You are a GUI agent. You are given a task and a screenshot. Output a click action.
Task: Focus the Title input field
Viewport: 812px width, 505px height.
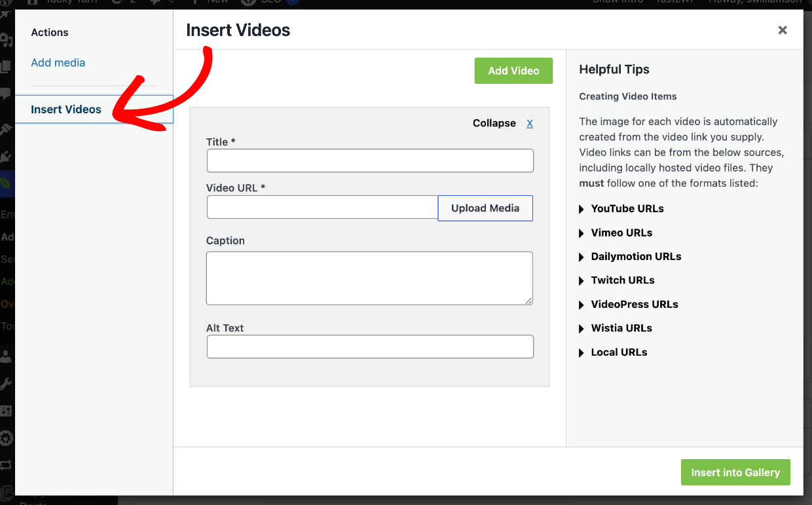370,161
